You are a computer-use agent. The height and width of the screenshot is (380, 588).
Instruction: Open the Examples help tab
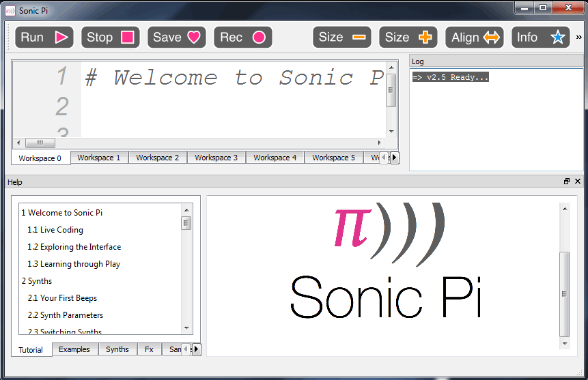[74, 349]
